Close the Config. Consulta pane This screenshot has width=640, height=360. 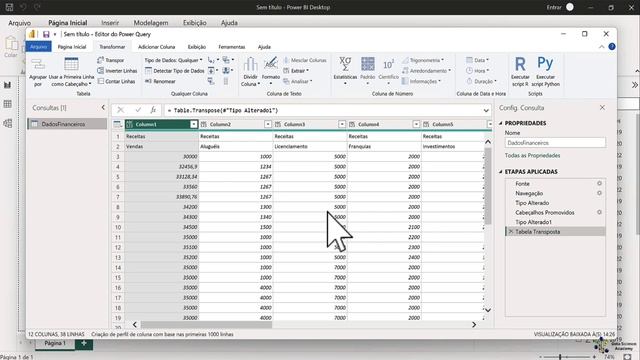coord(602,107)
